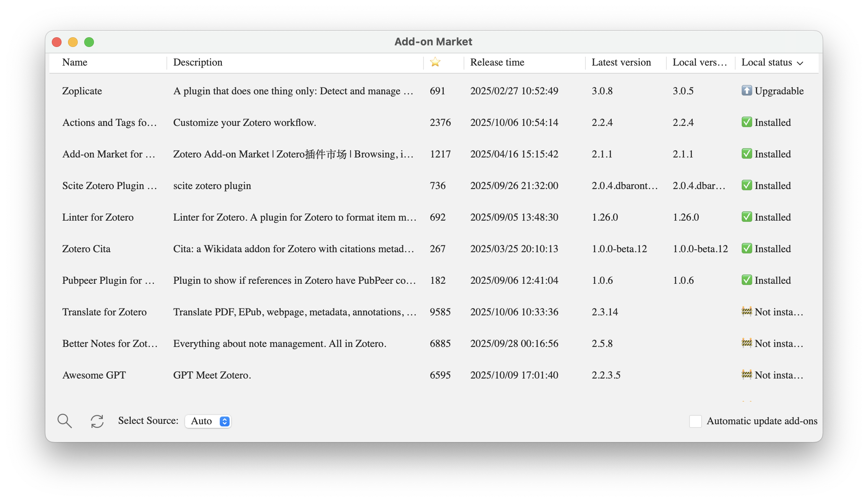
Task: Click the installed checkmark for Linter for Zotero
Action: tap(746, 217)
